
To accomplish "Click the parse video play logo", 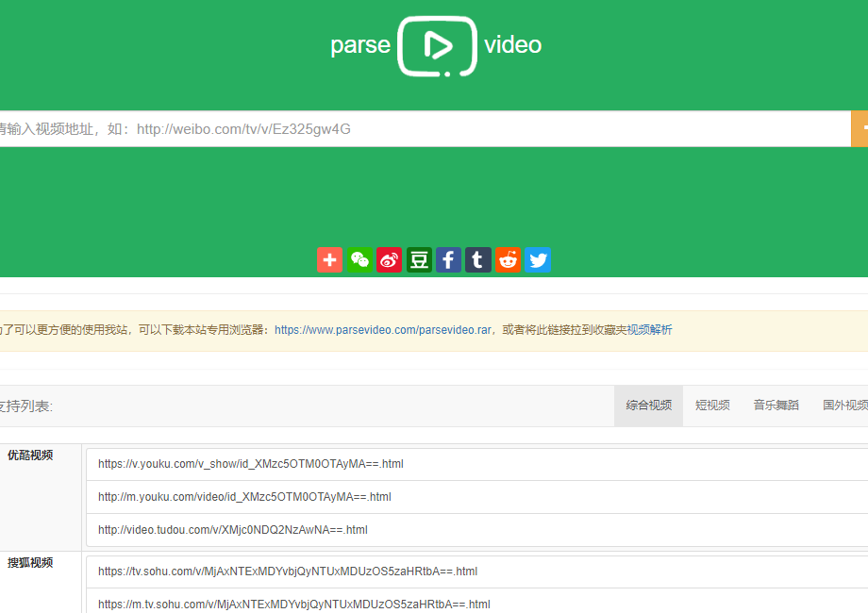I will (437, 46).
